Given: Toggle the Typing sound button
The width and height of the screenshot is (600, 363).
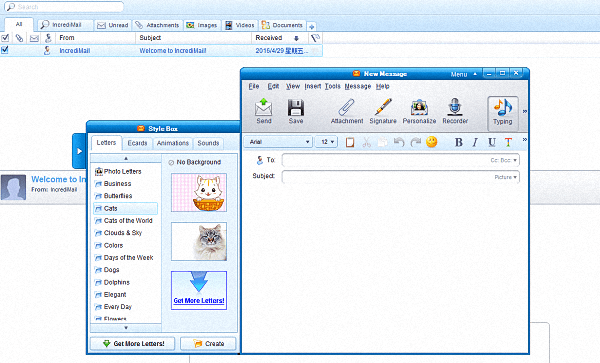Looking at the screenshot, I should (503, 112).
